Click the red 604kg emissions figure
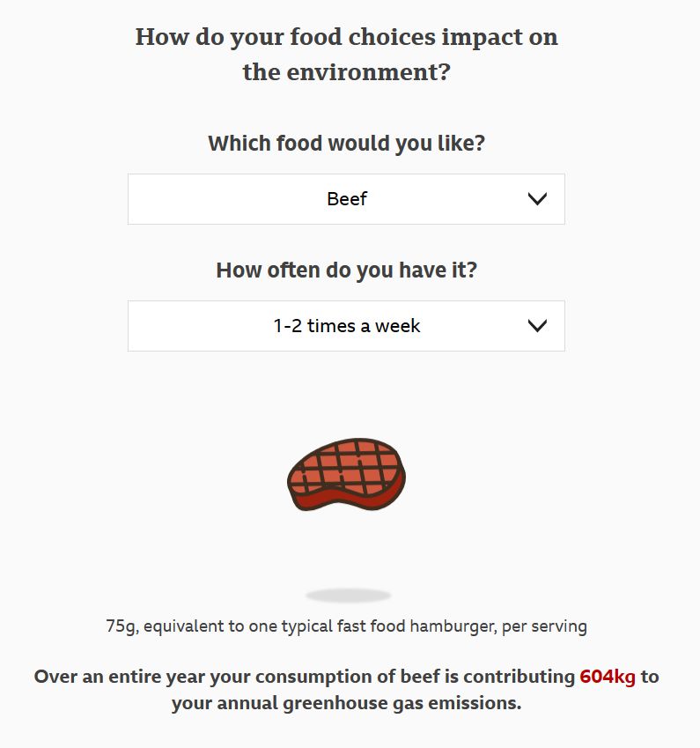The width and height of the screenshot is (700, 748). pos(608,677)
